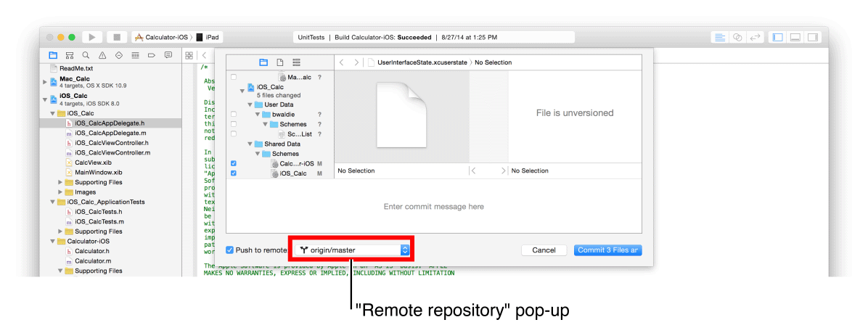This screenshot has width=868, height=333.
Task: Collapse the bwaldie folder triangle
Action: [x=258, y=115]
